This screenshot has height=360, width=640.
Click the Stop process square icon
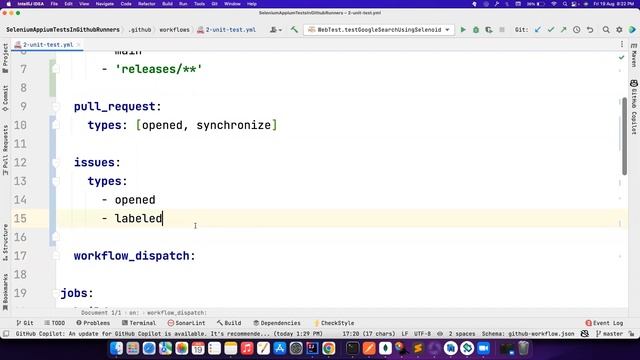pos(502,30)
